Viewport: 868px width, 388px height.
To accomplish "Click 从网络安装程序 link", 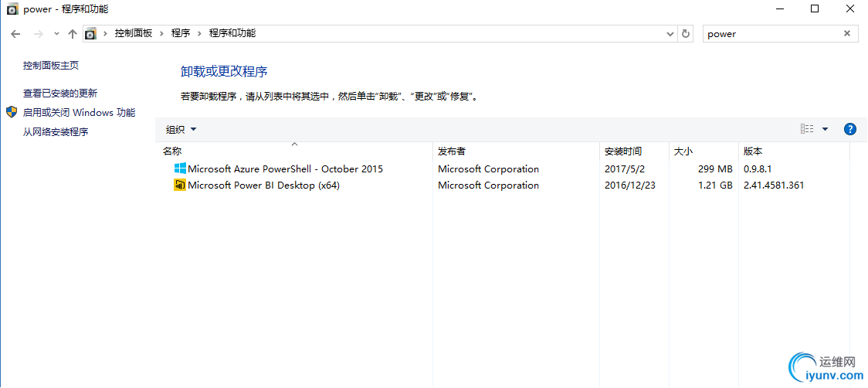I will 56,131.
